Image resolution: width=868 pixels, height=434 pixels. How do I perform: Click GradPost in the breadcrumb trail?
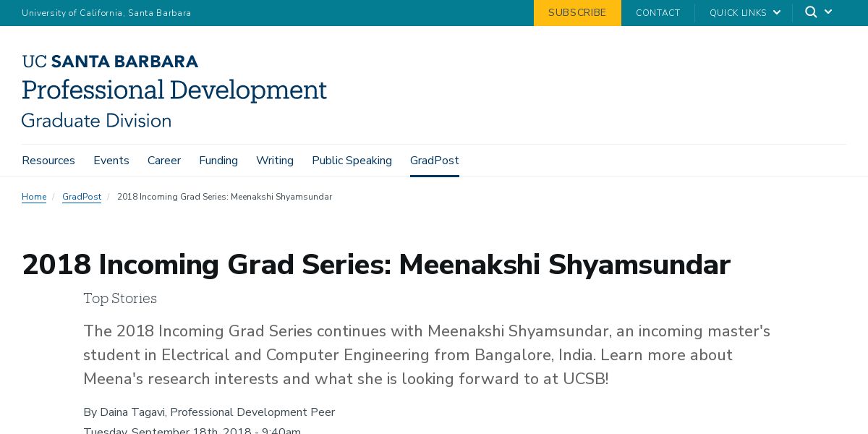click(x=82, y=197)
